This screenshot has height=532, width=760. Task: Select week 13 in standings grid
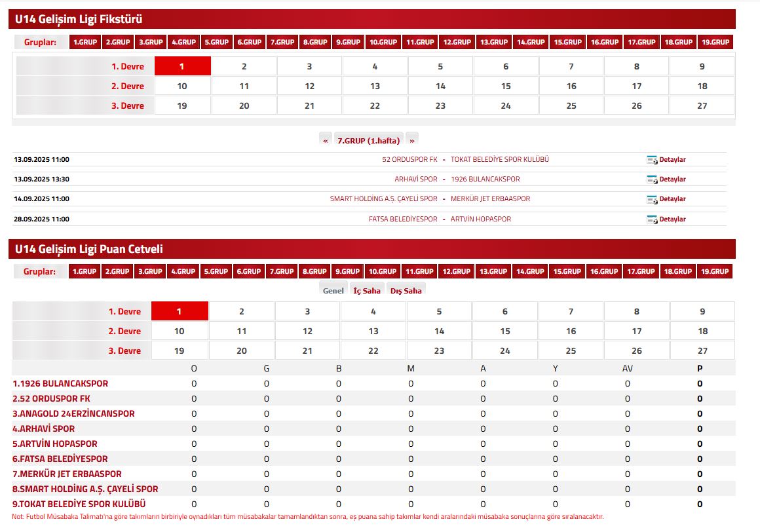pyautogui.click(x=373, y=331)
